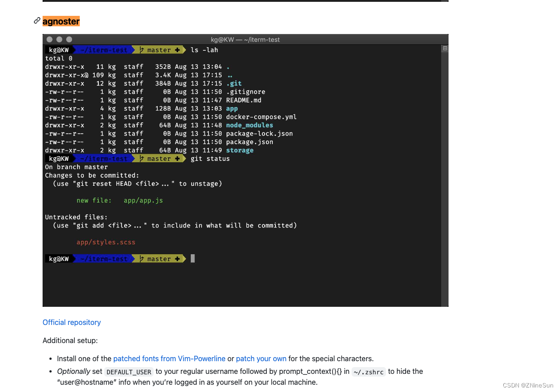Viewport: 560px width, 392px height.
Task: Click the ~/.zshrc code snippet
Action: [x=369, y=372]
